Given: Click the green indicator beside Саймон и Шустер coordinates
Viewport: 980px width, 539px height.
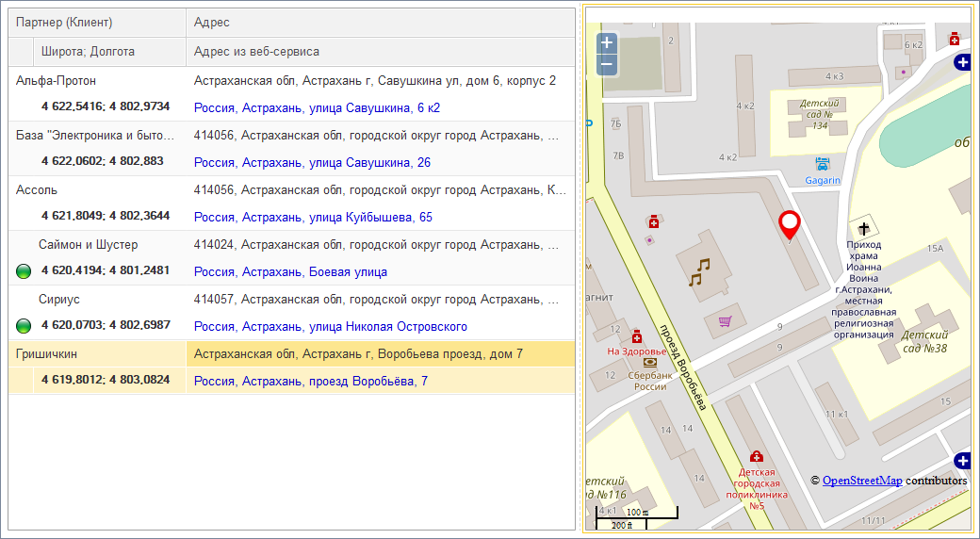Looking at the screenshot, I should pyautogui.click(x=24, y=271).
